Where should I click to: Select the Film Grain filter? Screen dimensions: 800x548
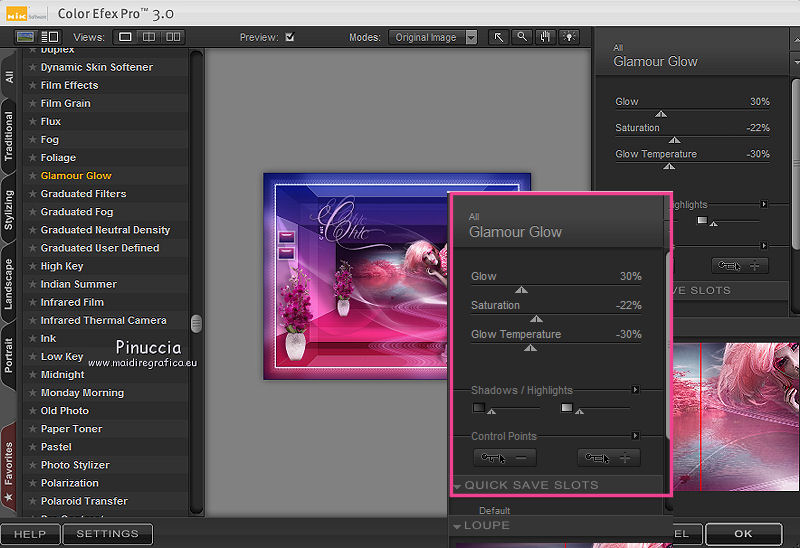65,103
